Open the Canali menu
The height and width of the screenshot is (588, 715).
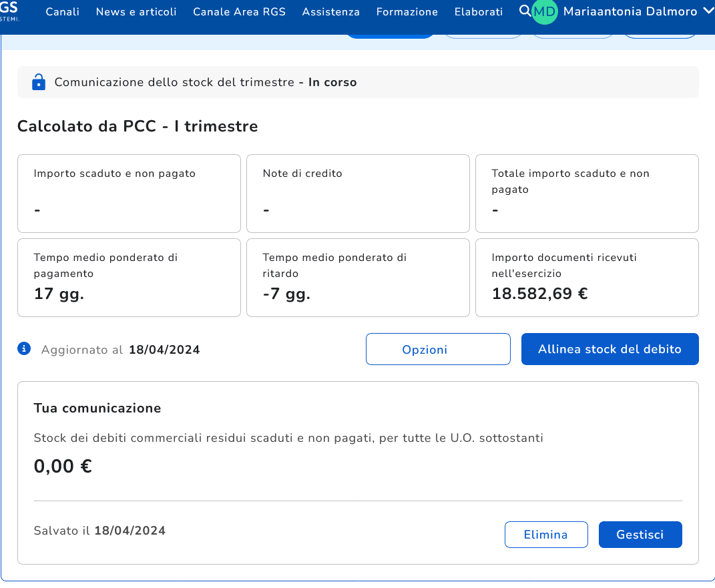(x=62, y=12)
